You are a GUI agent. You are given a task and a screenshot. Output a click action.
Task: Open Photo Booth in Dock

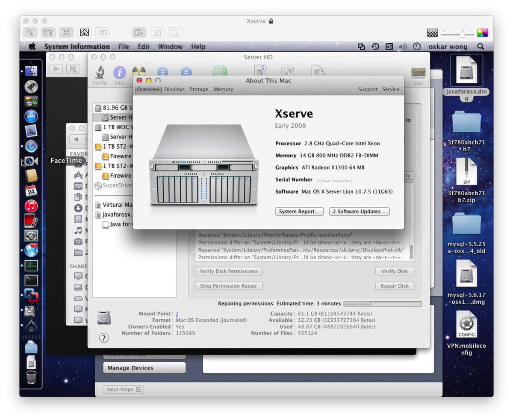click(31, 221)
